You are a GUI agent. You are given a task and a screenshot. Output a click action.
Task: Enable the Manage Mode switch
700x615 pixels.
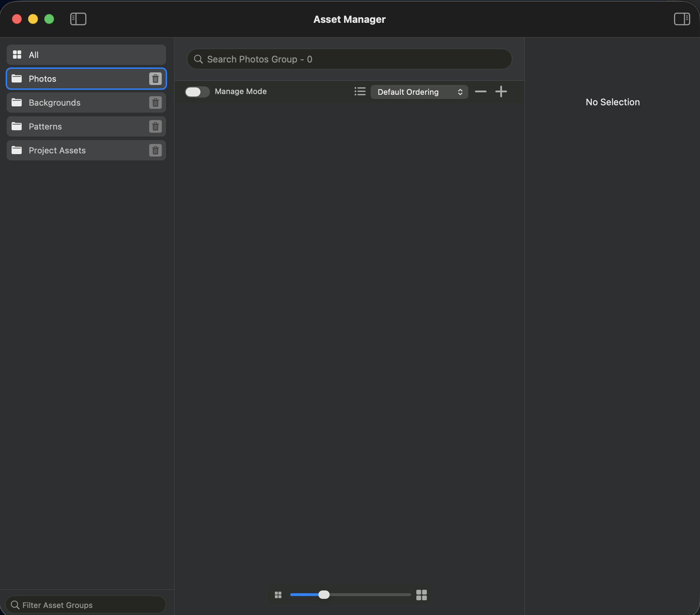tap(197, 92)
